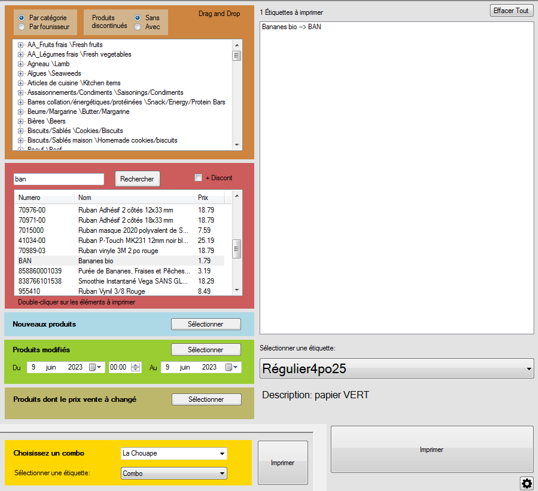
Task: Select Ruban masque 2020 polyvalent row
Action: pos(120,230)
